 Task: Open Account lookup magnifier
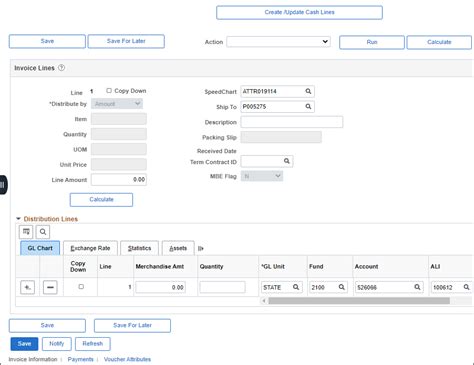click(417, 287)
